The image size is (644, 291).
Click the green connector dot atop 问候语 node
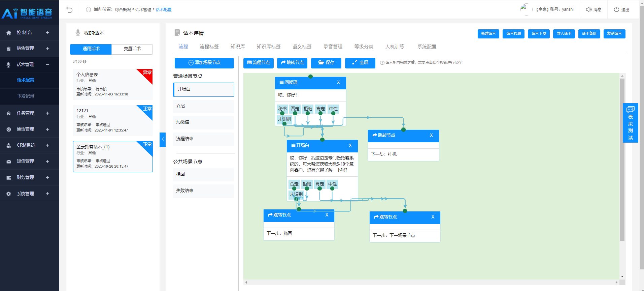[310, 77]
